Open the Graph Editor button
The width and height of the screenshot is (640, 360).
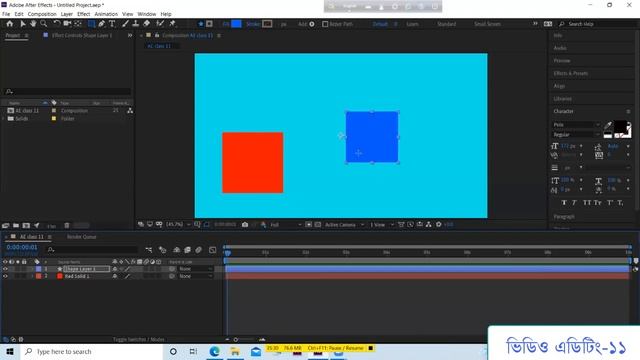coord(213,249)
